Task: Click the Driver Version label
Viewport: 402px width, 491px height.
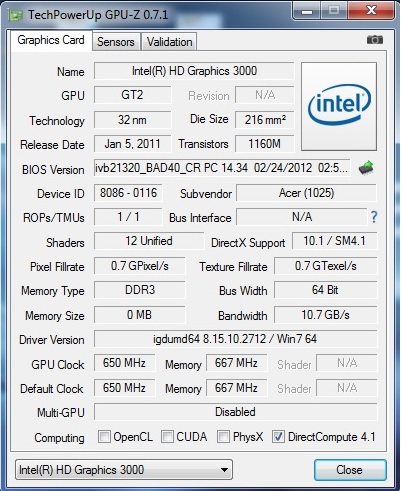Action: click(52, 340)
